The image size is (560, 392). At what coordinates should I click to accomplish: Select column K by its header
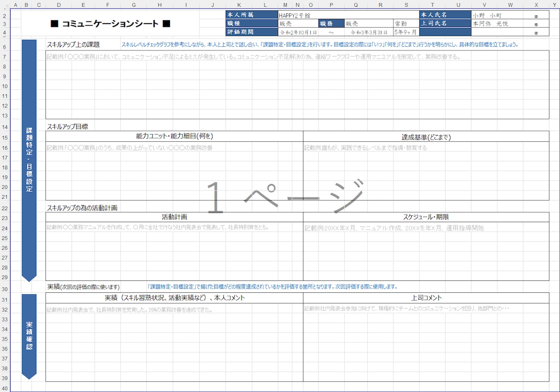(239, 5)
